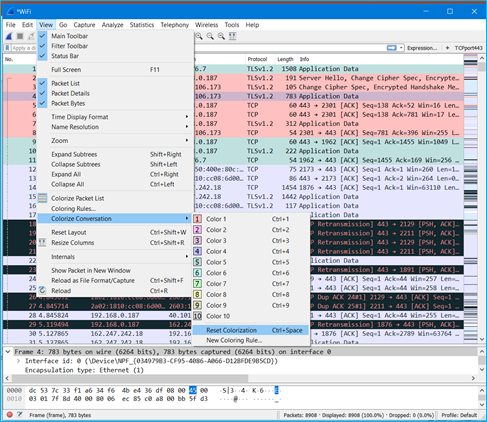Open the filter history dropdown arrow

[x=401, y=48]
